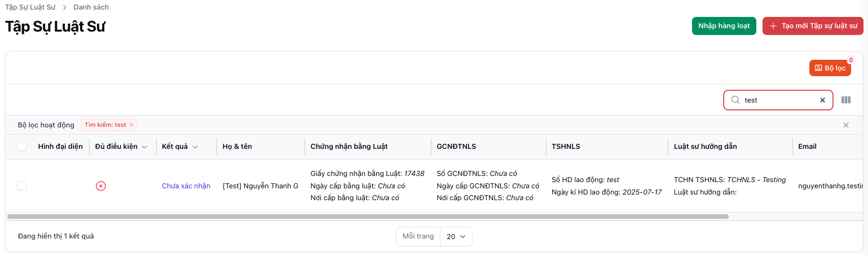The image size is (868, 256).
Task: Open the column visibility toggle icon
Action: coord(846,100)
